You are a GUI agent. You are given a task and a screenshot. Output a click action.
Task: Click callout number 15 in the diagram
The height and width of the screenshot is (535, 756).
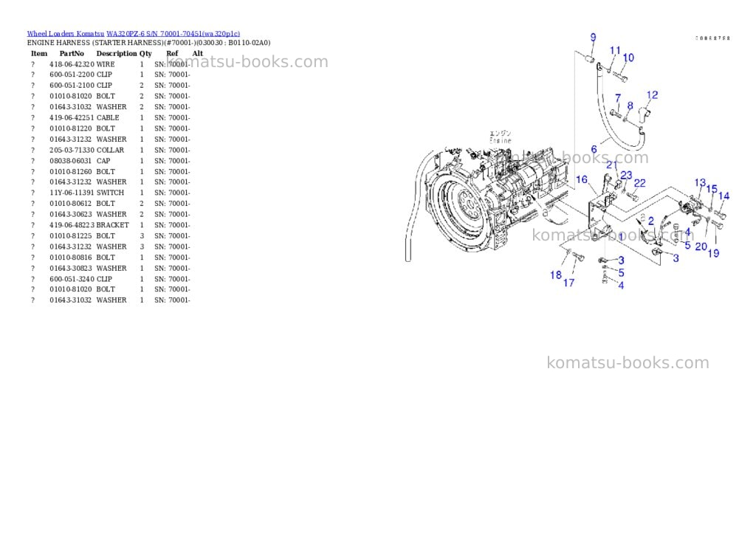(712, 188)
